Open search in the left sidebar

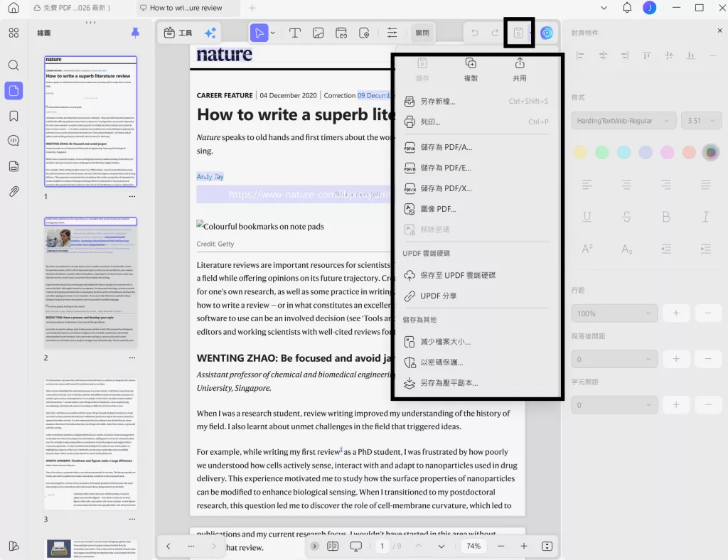pos(14,65)
